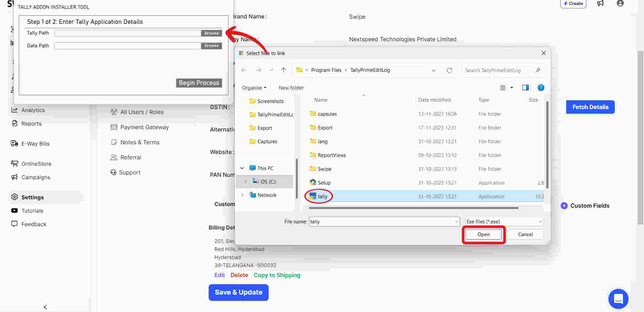Go back in file dialog navigation

point(244,70)
